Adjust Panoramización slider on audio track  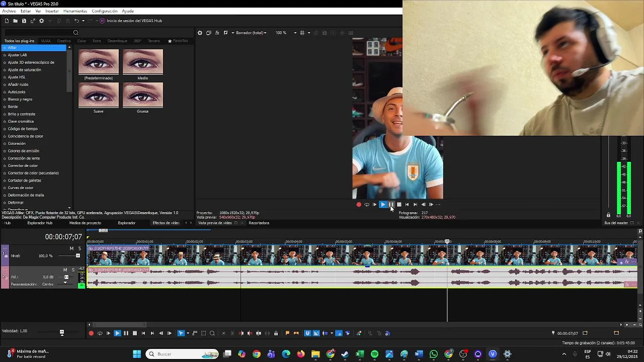[x=65, y=283]
